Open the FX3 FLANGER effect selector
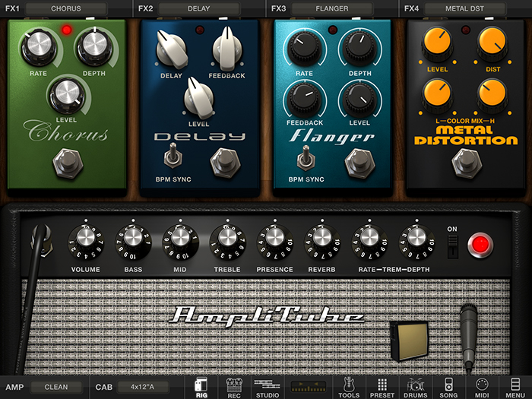This screenshot has width=532, height=399. (332, 8)
